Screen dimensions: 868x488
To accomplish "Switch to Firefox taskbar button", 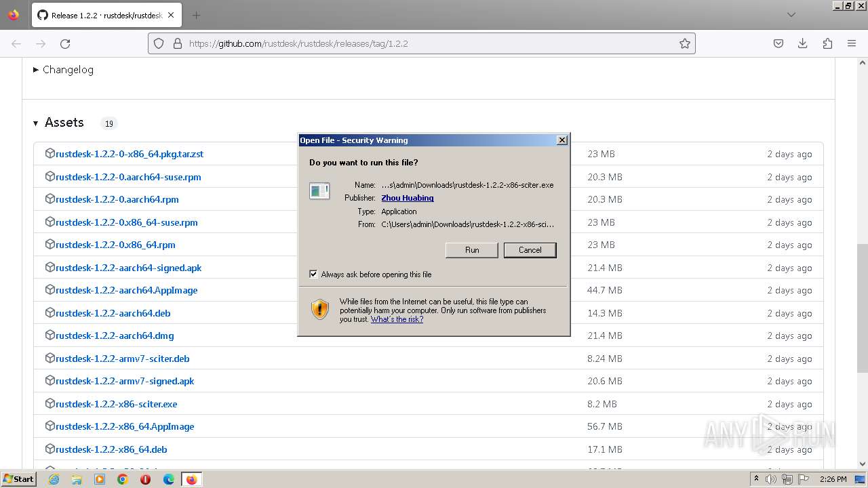I will point(192,479).
